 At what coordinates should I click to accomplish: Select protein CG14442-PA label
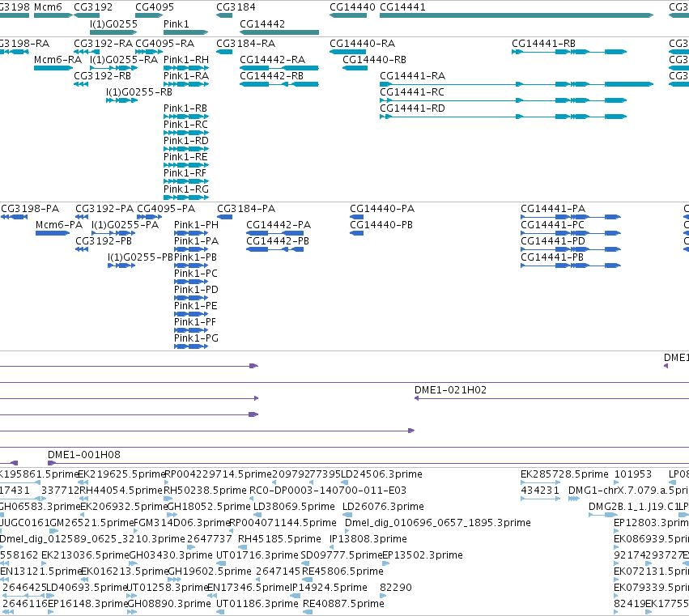point(279,225)
